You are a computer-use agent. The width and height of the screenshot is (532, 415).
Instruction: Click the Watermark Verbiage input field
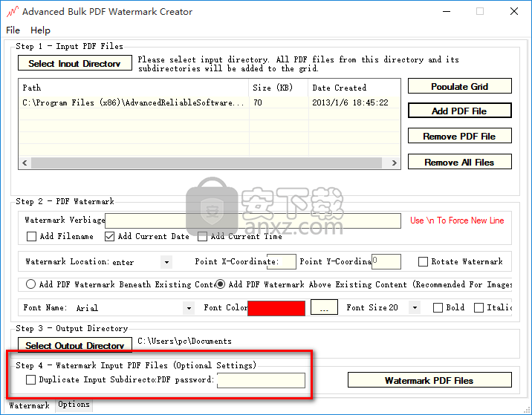click(253, 220)
